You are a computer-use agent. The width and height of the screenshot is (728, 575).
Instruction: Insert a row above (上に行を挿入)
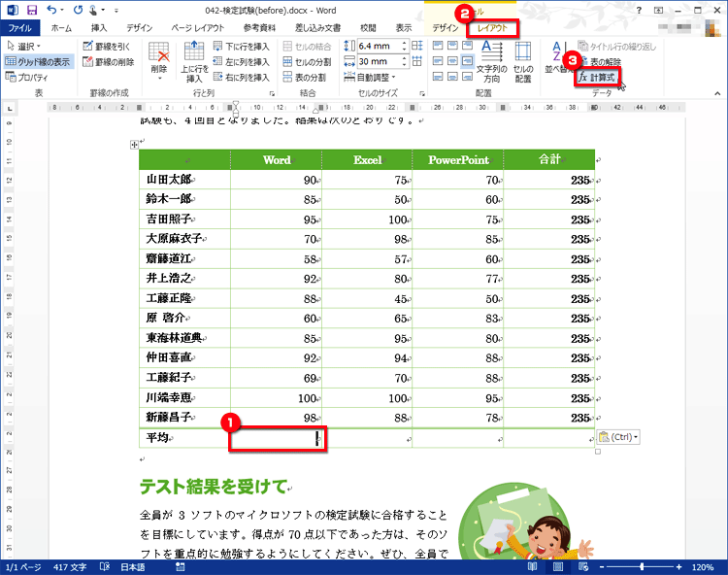tap(194, 61)
